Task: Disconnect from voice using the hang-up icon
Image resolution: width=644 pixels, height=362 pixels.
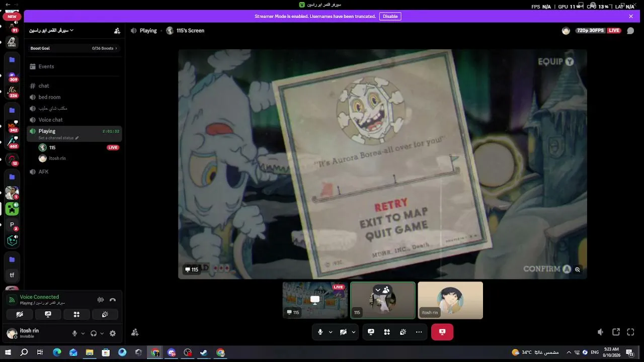Action: tap(113, 300)
